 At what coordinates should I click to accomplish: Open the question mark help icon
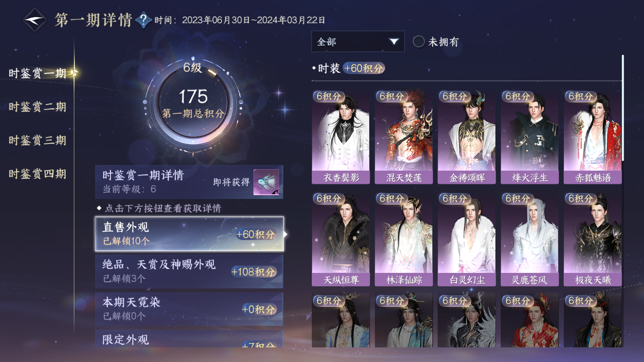point(143,20)
